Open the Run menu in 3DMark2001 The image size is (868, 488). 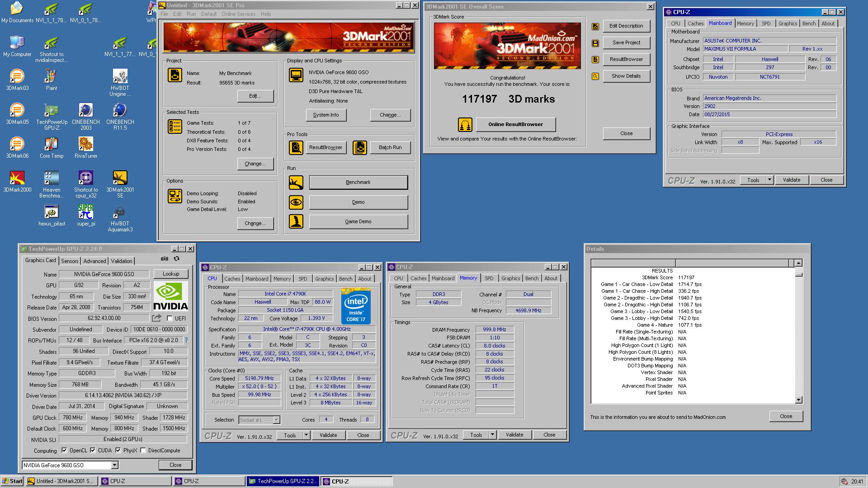point(191,14)
